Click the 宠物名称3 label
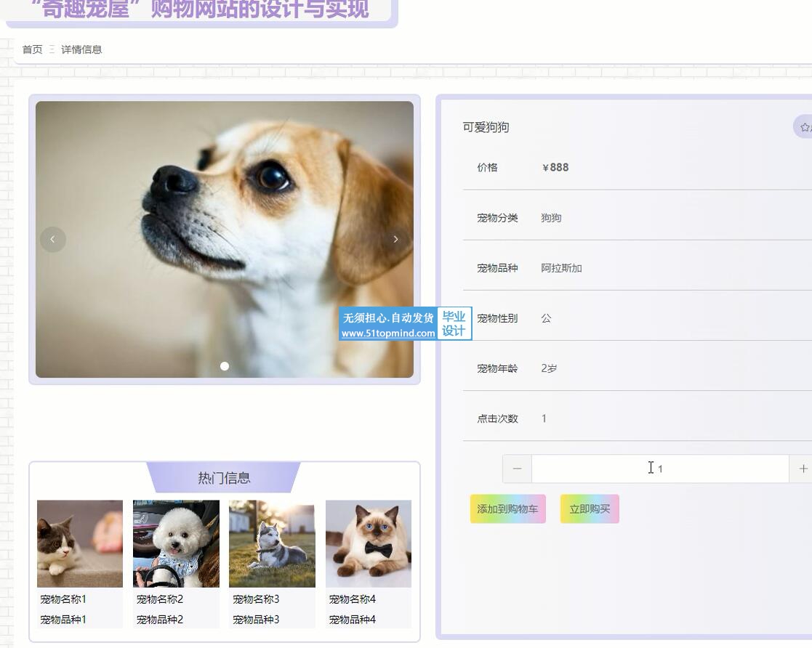812x648 pixels. pos(256,599)
